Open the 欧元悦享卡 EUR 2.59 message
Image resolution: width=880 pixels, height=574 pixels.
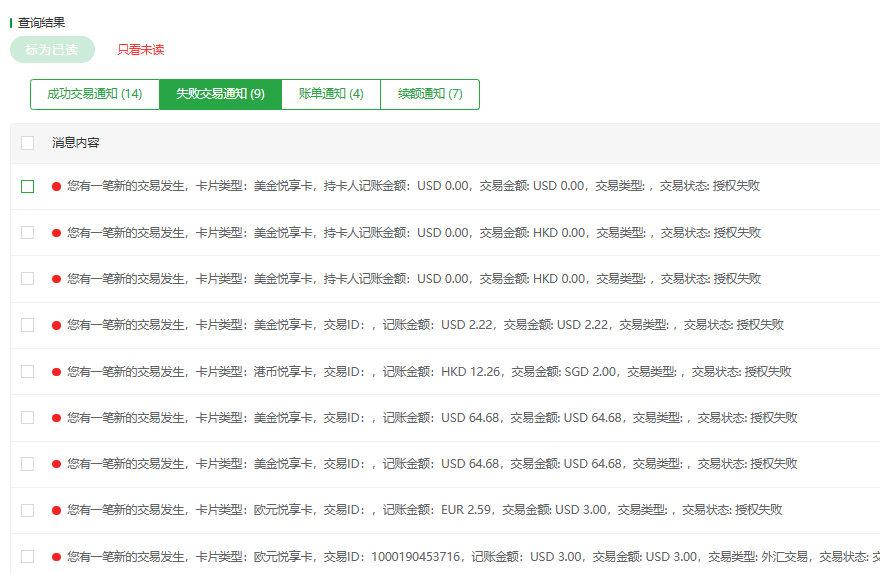tap(425, 510)
